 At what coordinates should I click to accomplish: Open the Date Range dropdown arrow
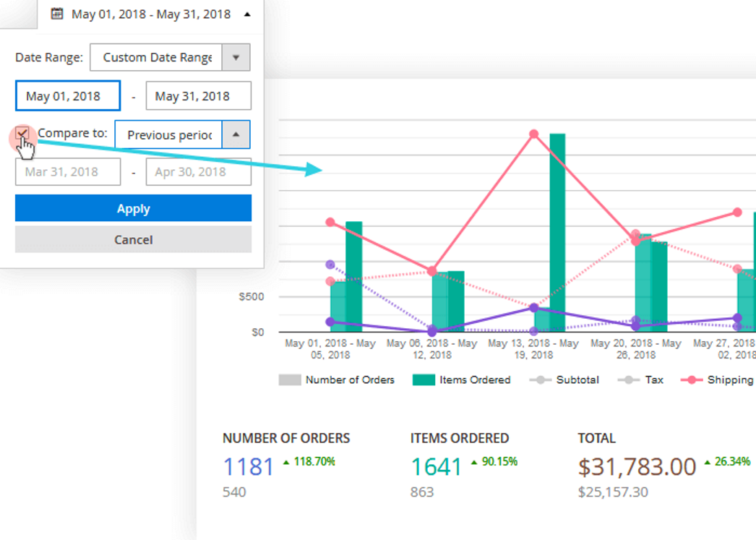pos(236,57)
